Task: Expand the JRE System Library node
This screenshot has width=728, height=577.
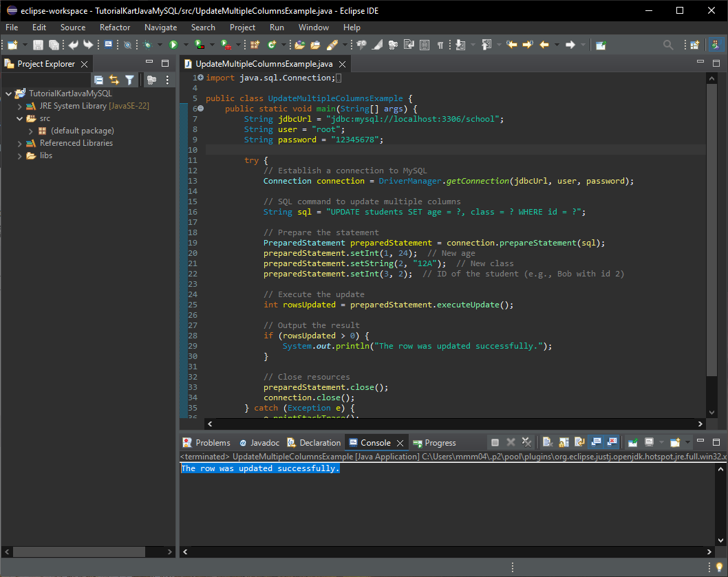Action: (x=20, y=106)
